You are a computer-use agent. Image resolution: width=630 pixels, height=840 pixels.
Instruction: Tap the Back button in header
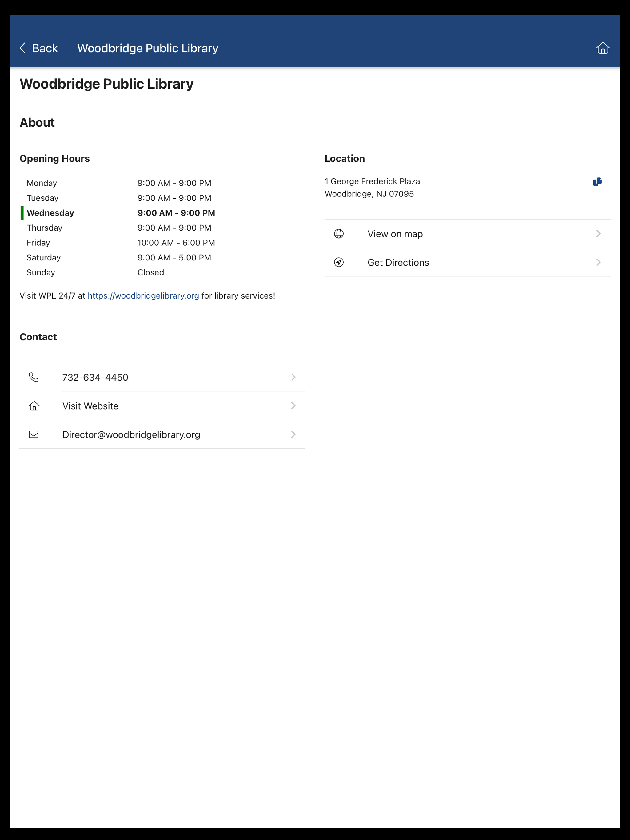38,48
